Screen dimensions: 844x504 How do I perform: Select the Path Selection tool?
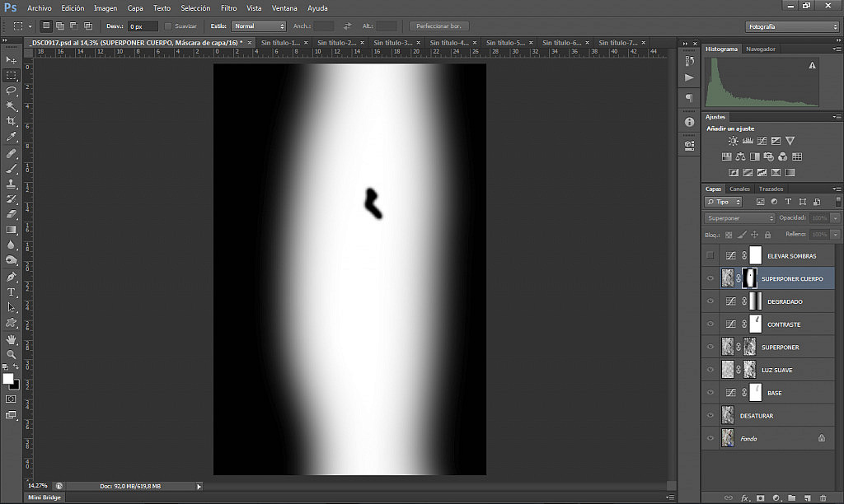tap(12, 308)
